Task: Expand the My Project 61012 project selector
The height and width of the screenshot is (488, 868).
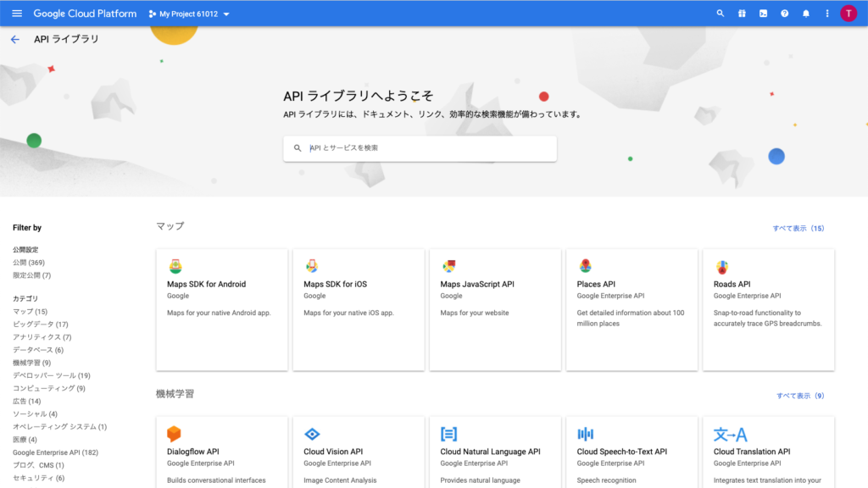Action: (189, 14)
